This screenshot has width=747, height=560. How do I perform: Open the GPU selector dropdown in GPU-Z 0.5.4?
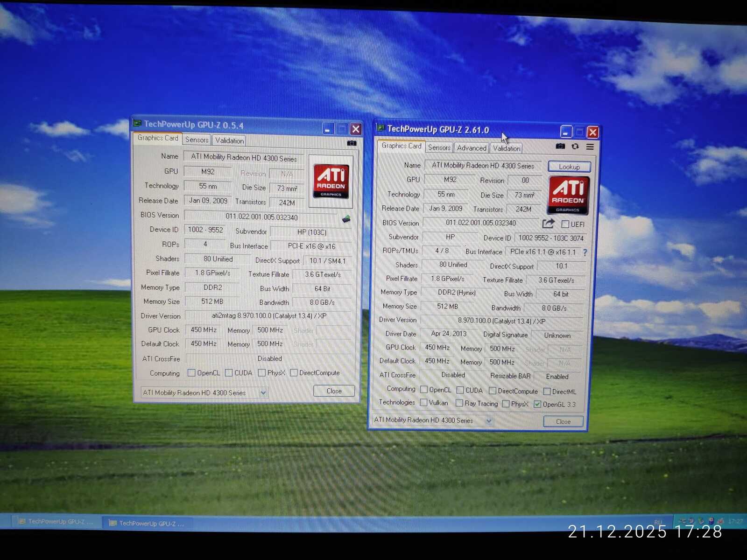(263, 392)
